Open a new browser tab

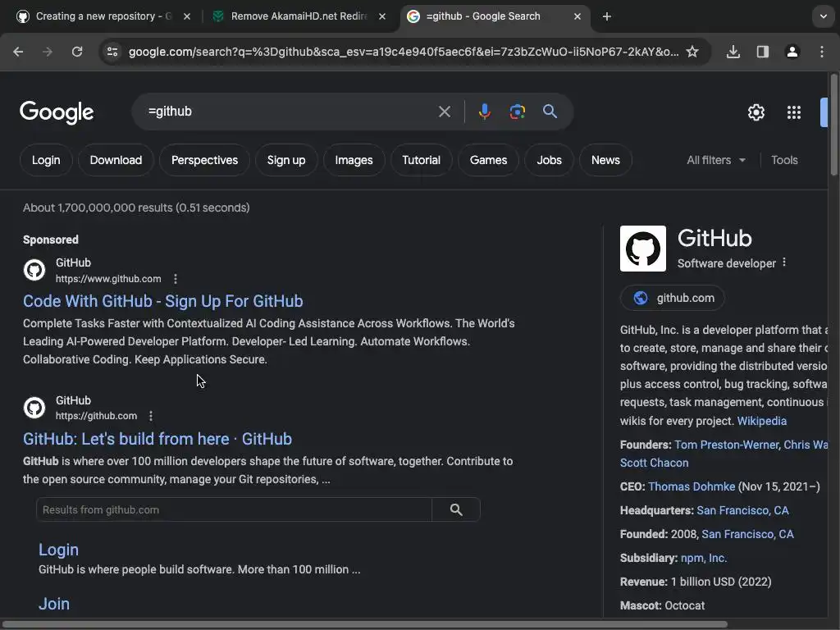tap(606, 16)
